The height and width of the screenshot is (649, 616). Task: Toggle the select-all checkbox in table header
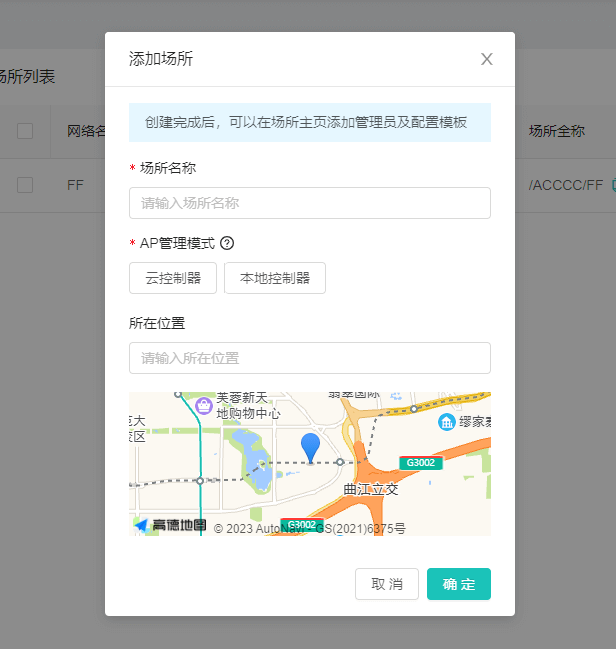(x=25, y=131)
